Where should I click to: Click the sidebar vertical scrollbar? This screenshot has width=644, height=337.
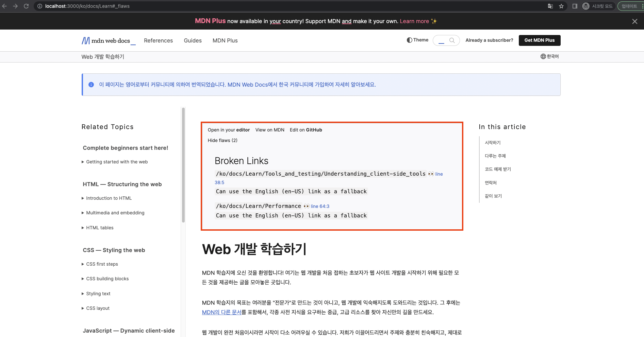coord(183,165)
